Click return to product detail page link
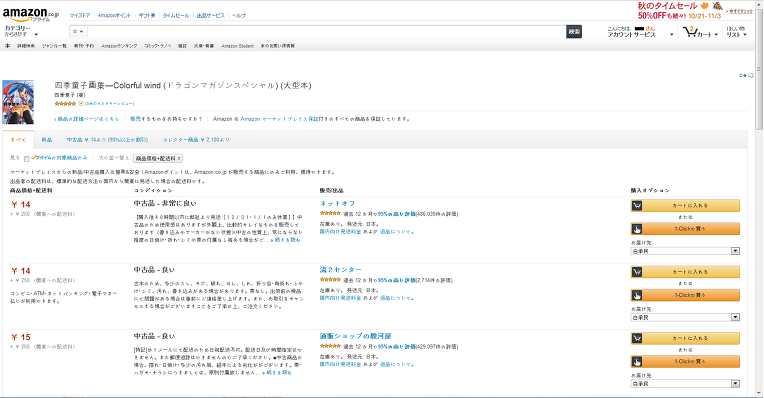The width and height of the screenshot is (764, 398). [87, 119]
